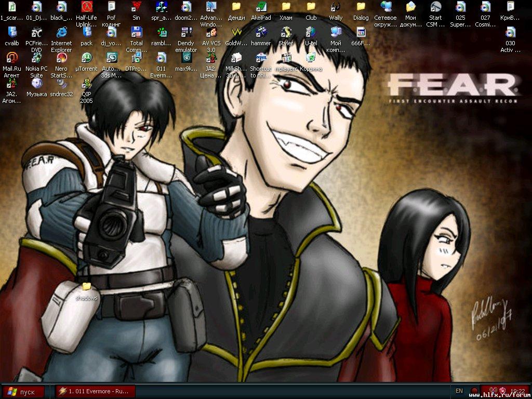The width and height of the screenshot is (532, 399).
Task: Launch the Advanced Windows shortcut icon
Action: tap(211, 6)
